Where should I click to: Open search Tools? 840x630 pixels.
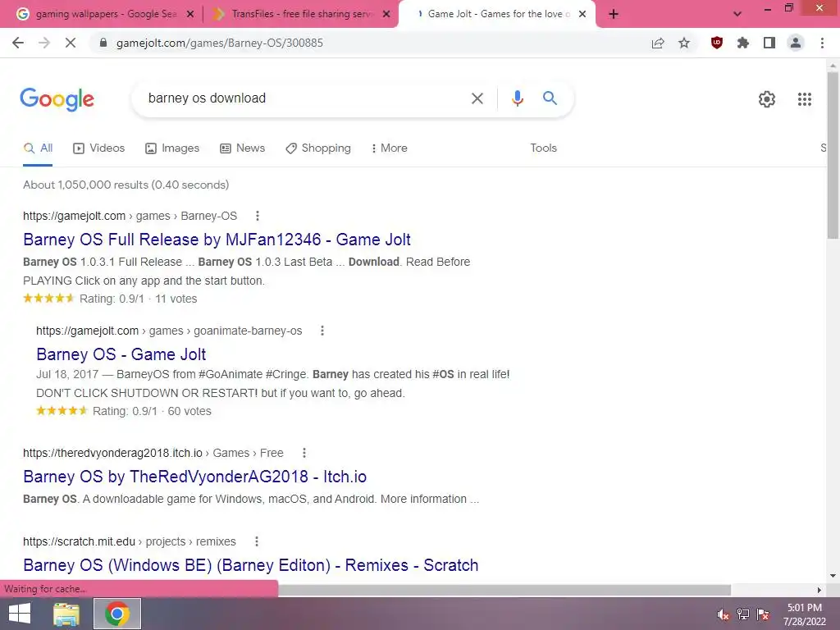543,148
